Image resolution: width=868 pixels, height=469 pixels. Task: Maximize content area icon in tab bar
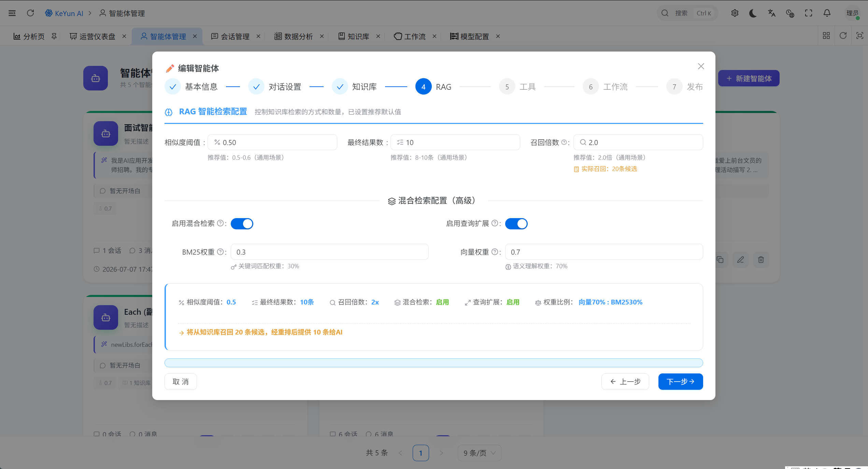tap(860, 36)
